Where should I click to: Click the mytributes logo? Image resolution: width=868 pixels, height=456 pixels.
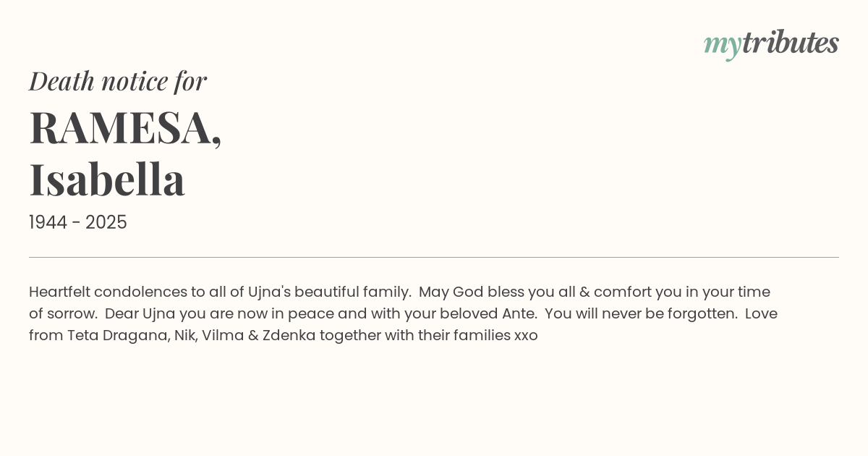click(x=771, y=43)
